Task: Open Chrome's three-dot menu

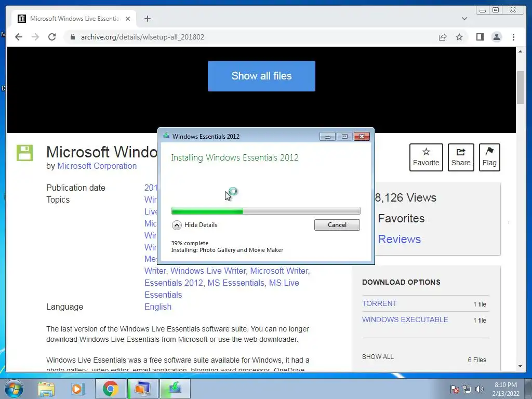Action: click(513, 37)
